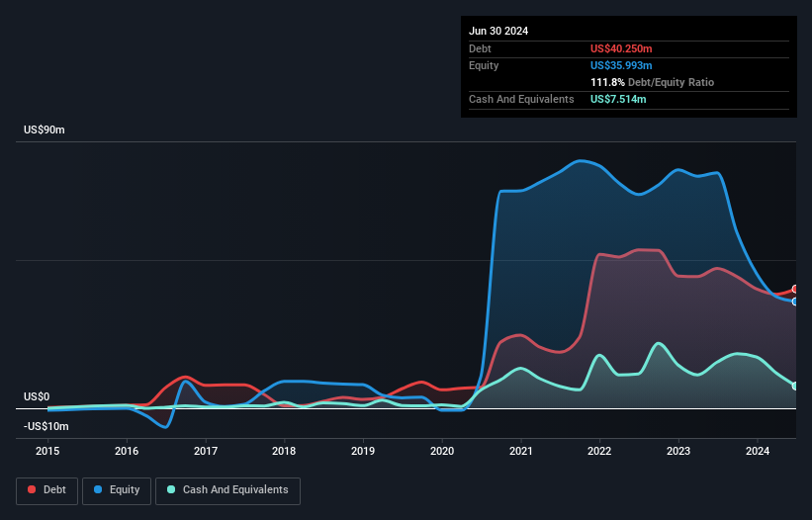The height and width of the screenshot is (520, 812).
Task: Click the blue Equity legend dot
Action: point(98,489)
